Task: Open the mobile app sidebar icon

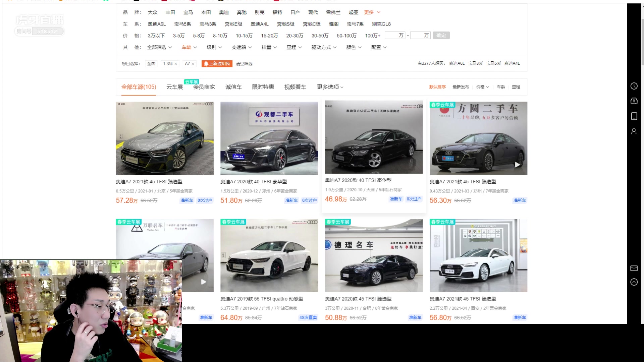Action: 634,116
